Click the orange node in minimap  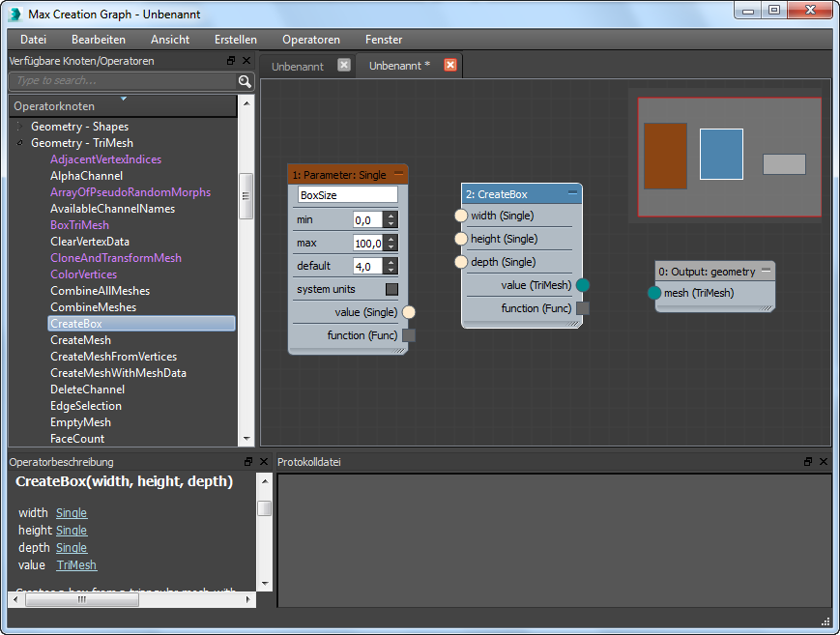tap(665, 156)
